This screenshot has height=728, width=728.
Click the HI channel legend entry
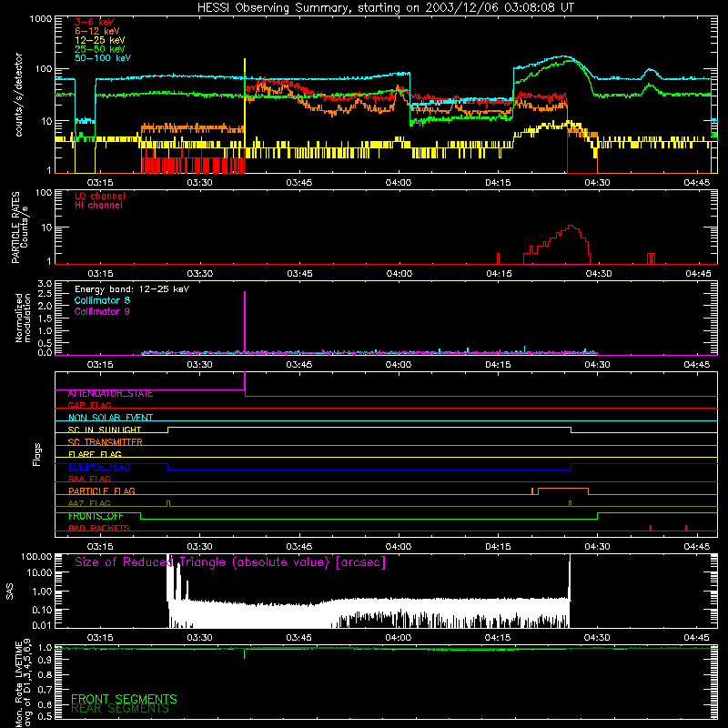[x=98, y=206]
